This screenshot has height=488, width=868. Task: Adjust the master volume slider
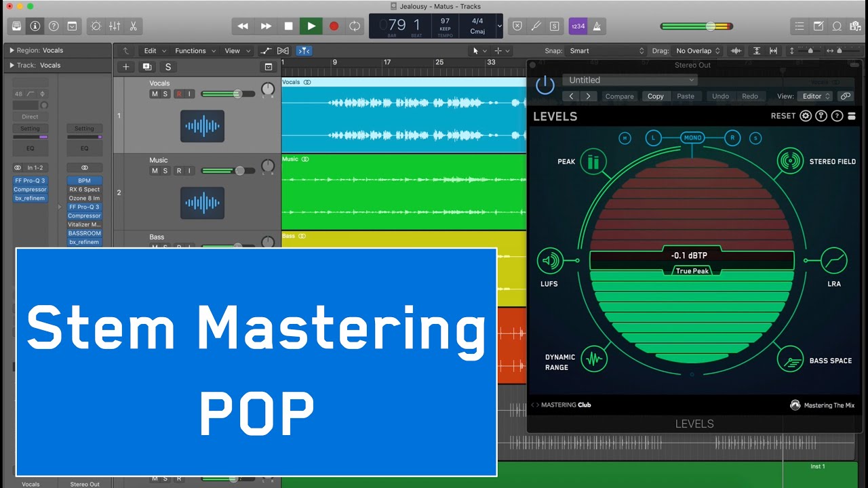click(696, 26)
